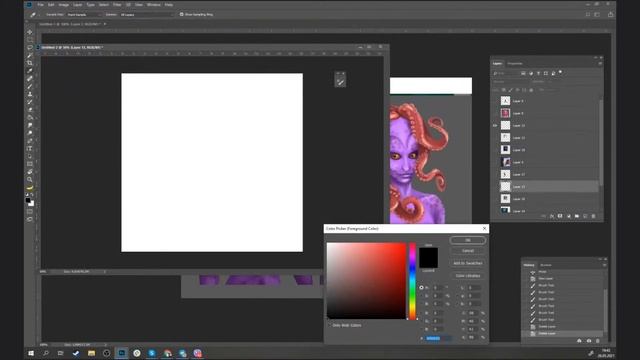Select the H hue radio button

point(421,288)
